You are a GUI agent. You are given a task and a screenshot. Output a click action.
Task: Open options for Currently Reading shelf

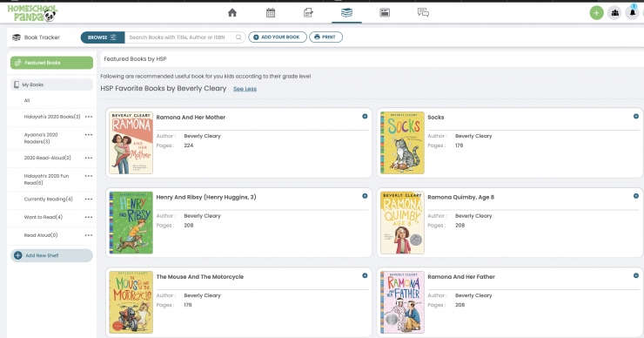click(89, 199)
